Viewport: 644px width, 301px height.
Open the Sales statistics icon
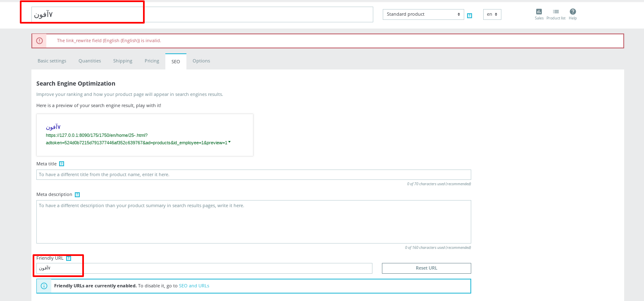pos(539,14)
